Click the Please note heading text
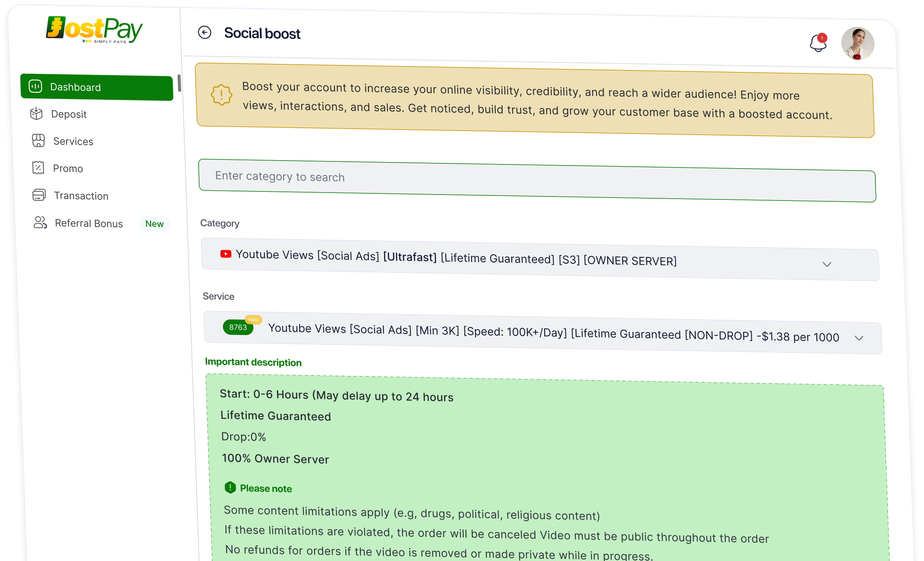 266,488
